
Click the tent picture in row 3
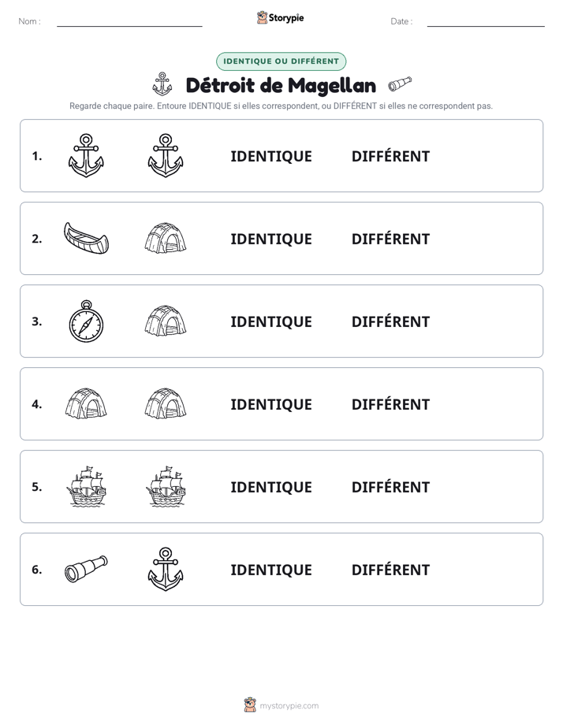tap(166, 321)
